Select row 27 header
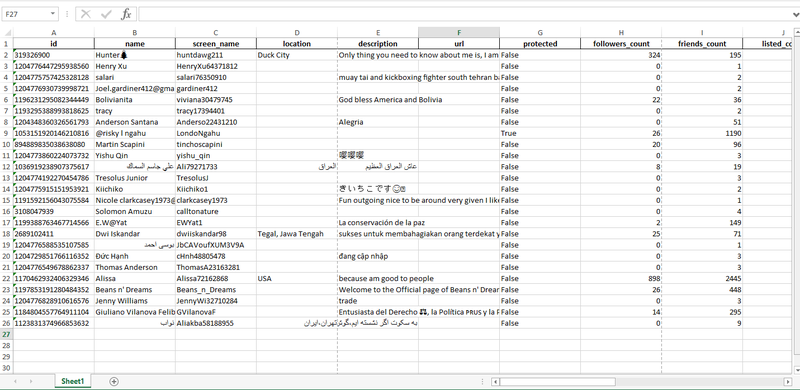 pyautogui.click(x=7, y=334)
